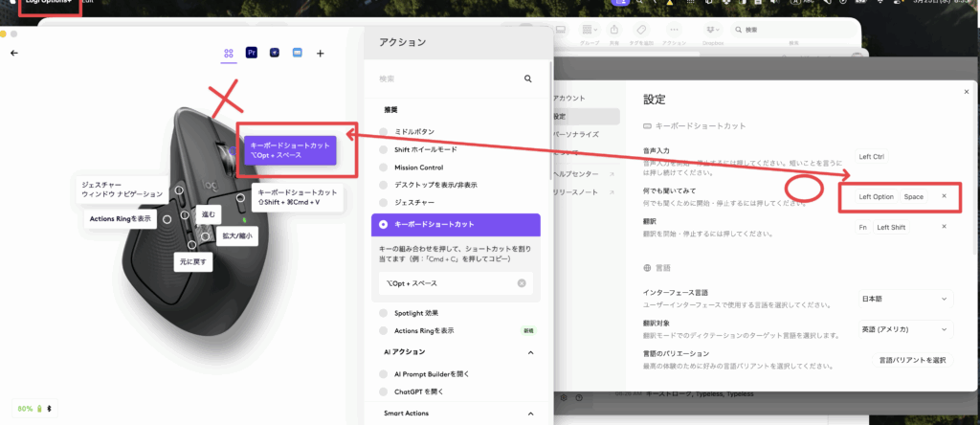
Task: Choose the Spotlight 効果 radio option
Action: point(384,313)
